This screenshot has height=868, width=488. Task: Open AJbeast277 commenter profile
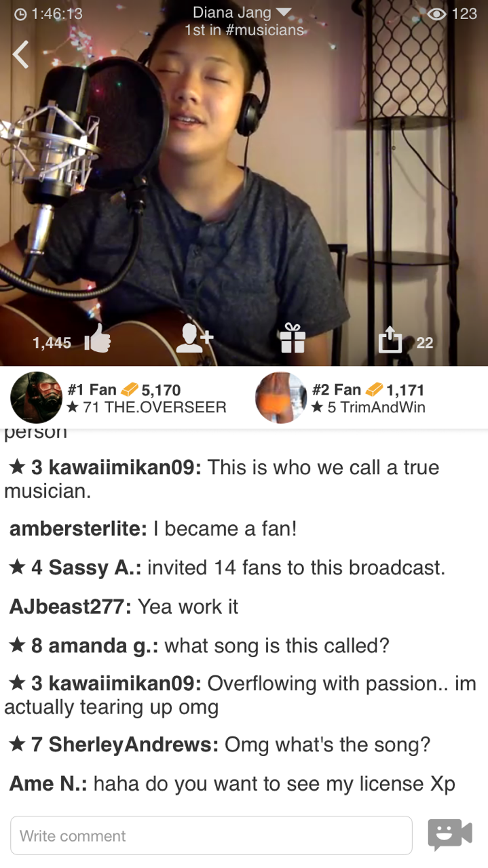(71, 606)
